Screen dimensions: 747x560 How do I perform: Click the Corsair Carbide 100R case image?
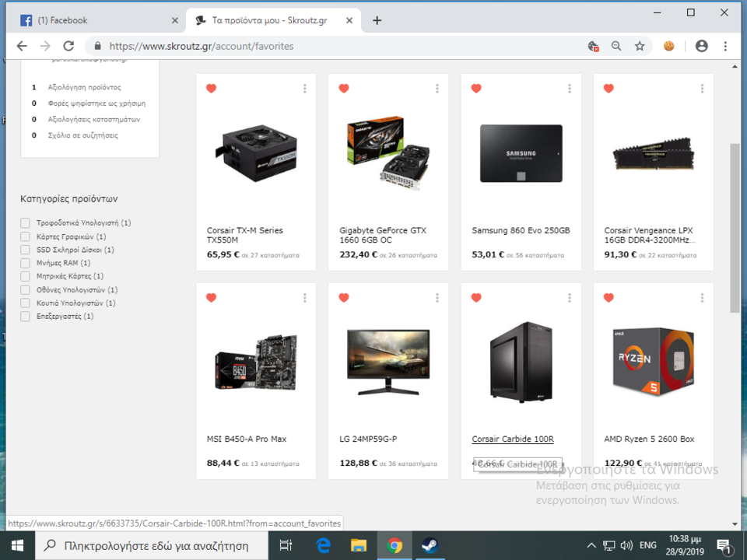pyautogui.click(x=521, y=362)
